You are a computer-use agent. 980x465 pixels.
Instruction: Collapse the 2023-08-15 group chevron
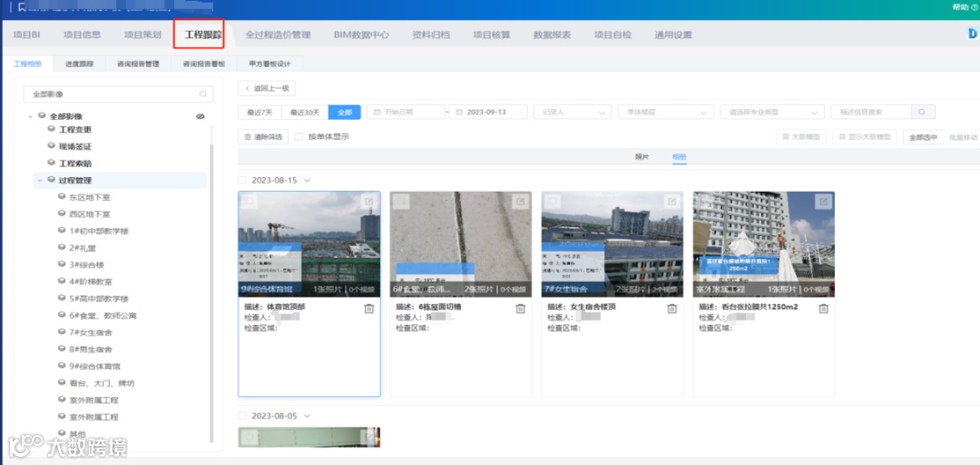[x=307, y=180]
